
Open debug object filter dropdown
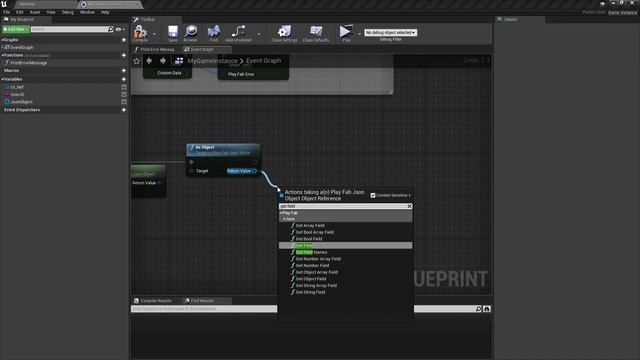[391, 32]
